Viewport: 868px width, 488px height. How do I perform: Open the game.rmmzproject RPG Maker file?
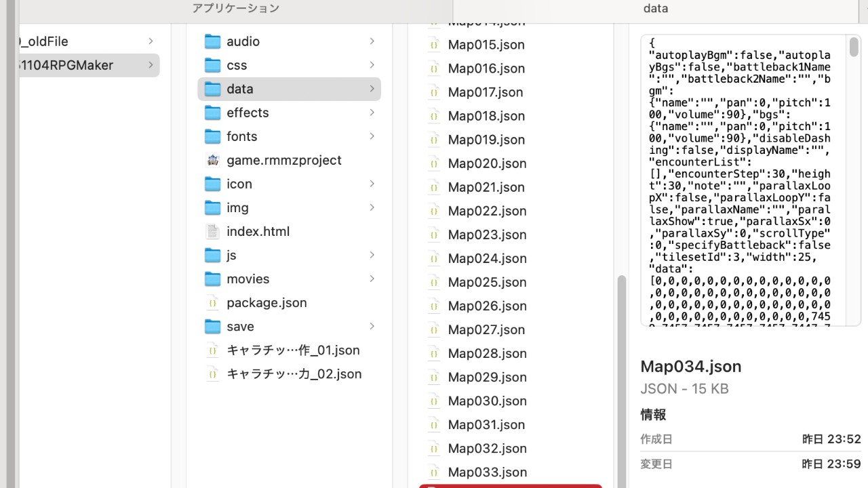coord(212,160)
